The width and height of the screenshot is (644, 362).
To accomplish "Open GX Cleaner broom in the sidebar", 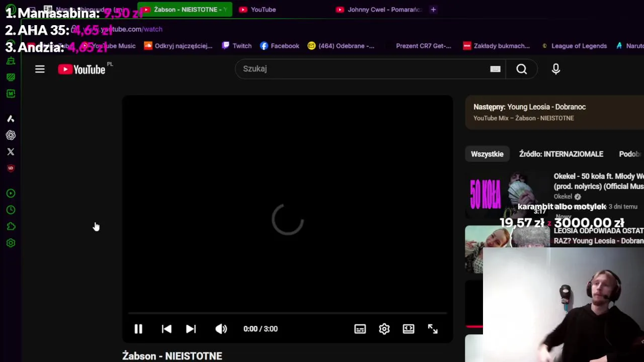I will pyautogui.click(x=11, y=61).
